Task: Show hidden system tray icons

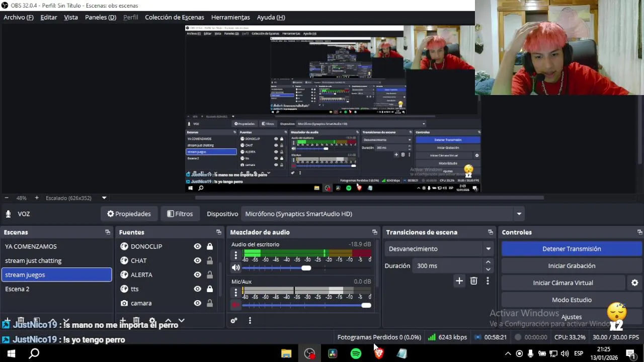Action: [508, 353]
